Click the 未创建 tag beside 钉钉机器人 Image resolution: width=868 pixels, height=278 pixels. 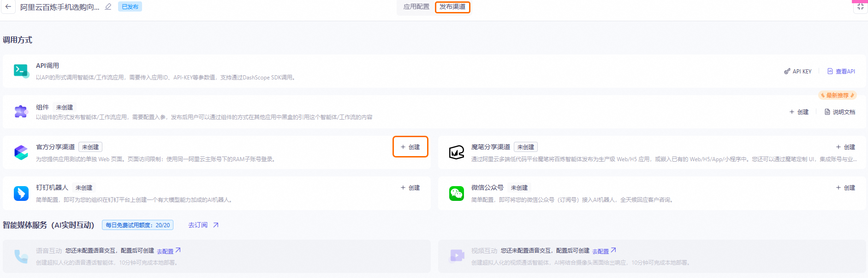click(84, 188)
